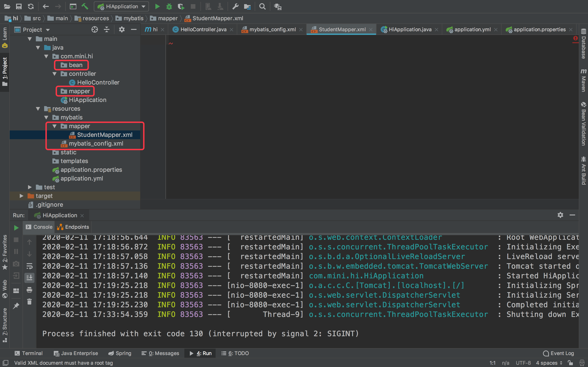Open the Event Log button
This screenshot has width=588, height=367.
pyautogui.click(x=559, y=353)
